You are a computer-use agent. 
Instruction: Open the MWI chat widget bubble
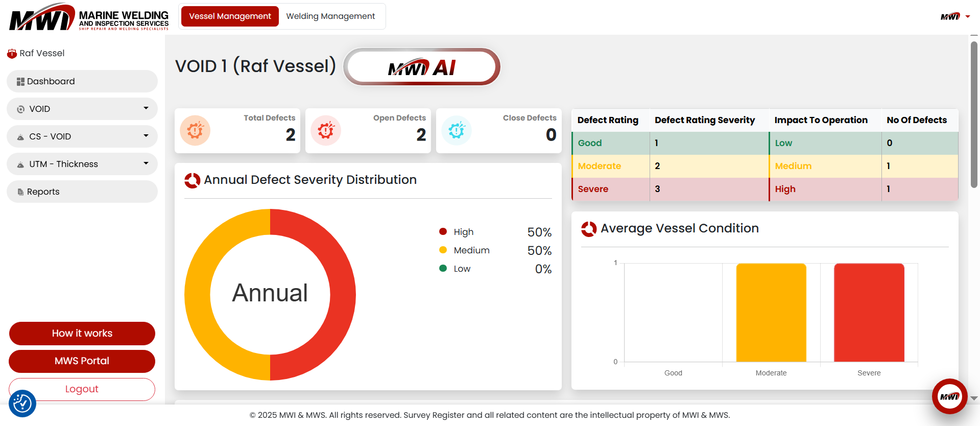tap(949, 396)
